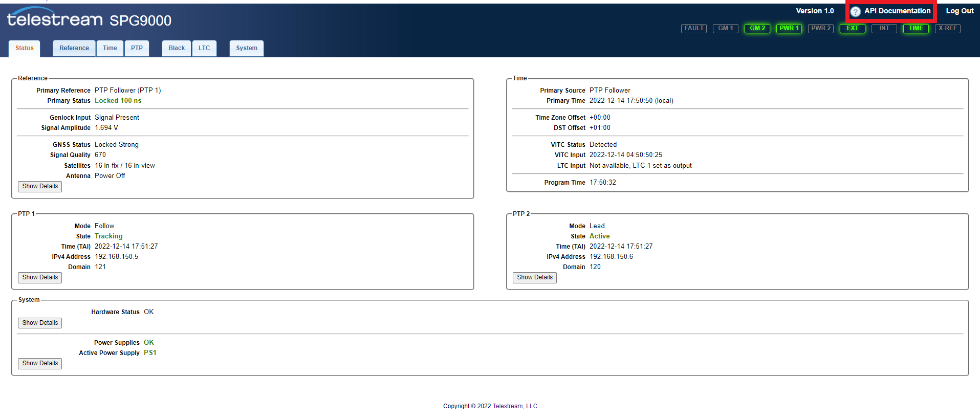This screenshot has height=420, width=980.
Task: Click PTP 2 mode 'Lead'
Action: [x=597, y=226]
